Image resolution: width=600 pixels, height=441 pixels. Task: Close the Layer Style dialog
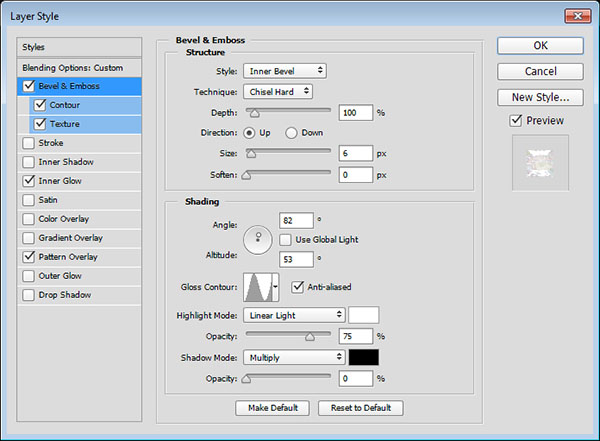[x=579, y=15]
